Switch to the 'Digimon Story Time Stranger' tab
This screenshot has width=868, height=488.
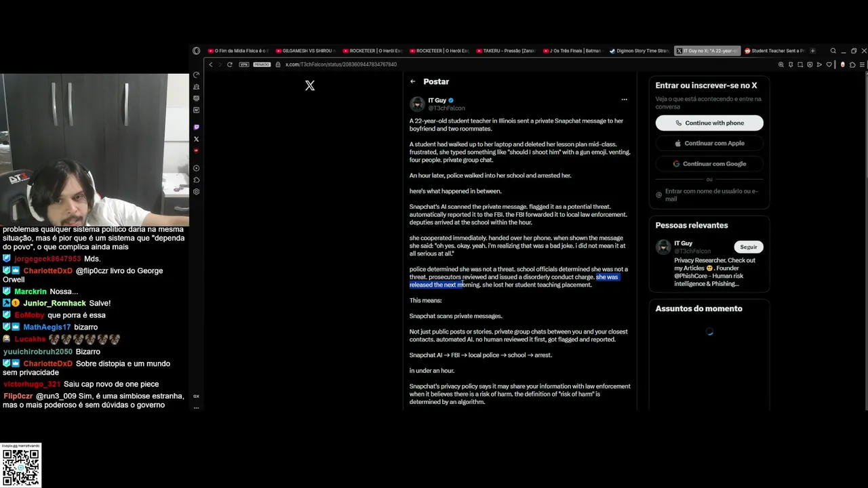[639, 51]
